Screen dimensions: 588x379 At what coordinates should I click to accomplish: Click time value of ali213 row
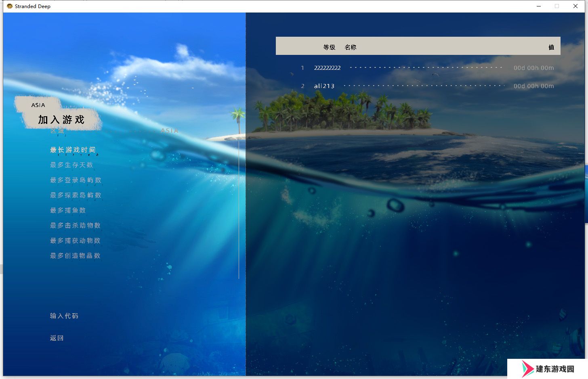pos(534,86)
